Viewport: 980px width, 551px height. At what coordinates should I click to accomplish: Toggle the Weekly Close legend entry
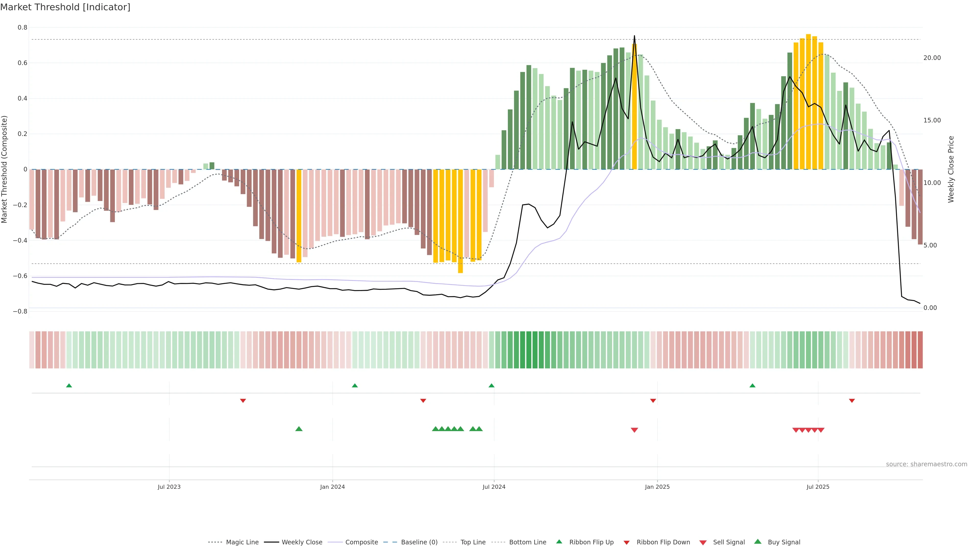click(302, 542)
